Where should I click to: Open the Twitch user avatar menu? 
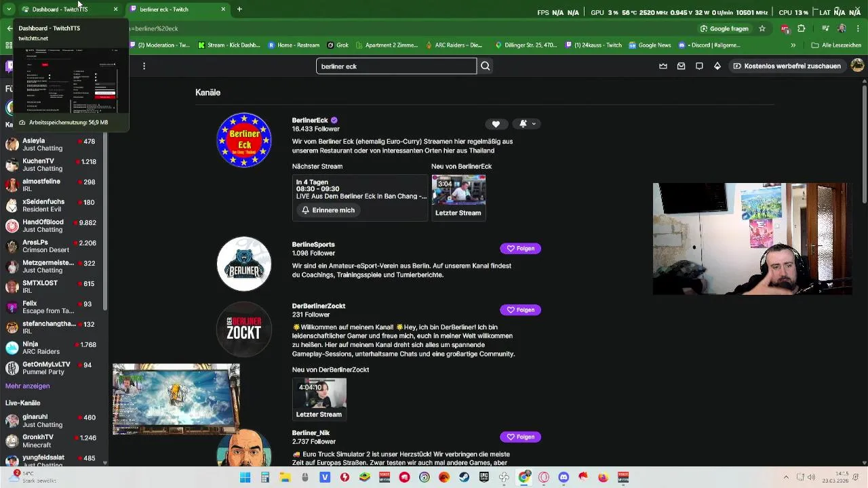[857, 66]
